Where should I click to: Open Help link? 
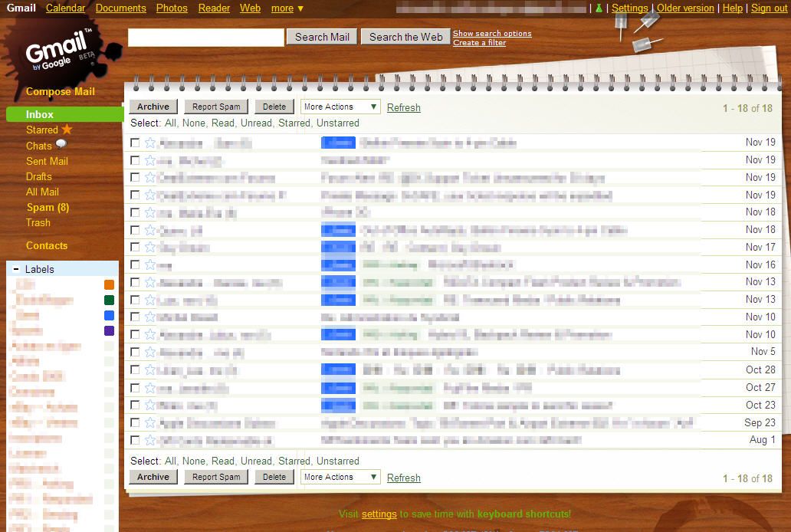point(733,8)
